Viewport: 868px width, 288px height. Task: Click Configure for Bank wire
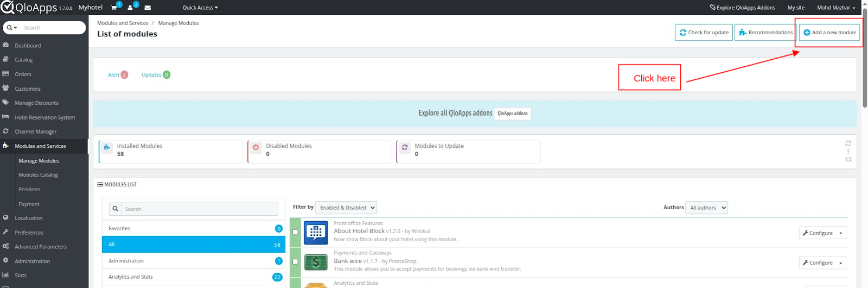(x=818, y=263)
